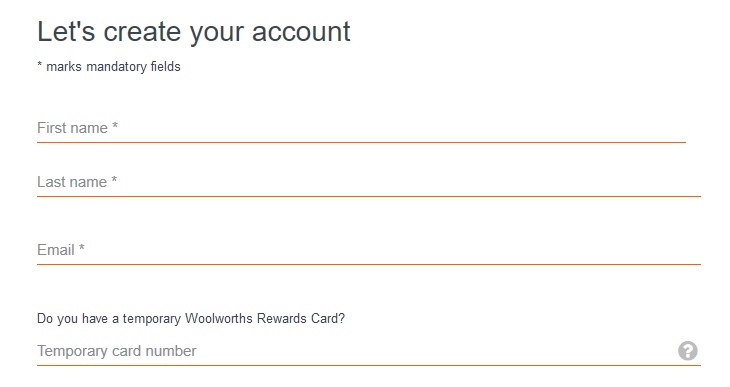Screen dimensions: 730x387
Task: Click the "Email" placeholder label
Action: [x=56, y=250]
